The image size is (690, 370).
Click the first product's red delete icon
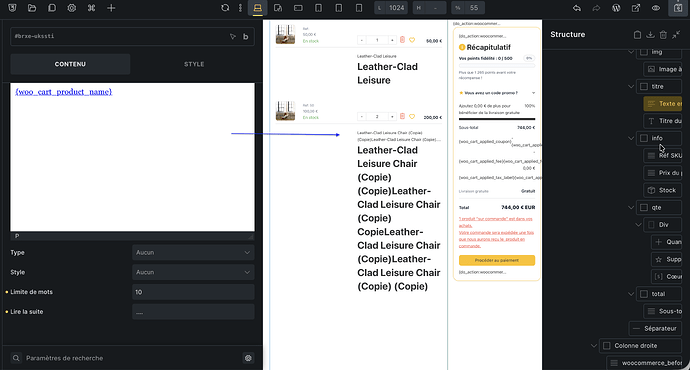pyautogui.click(x=402, y=40)
